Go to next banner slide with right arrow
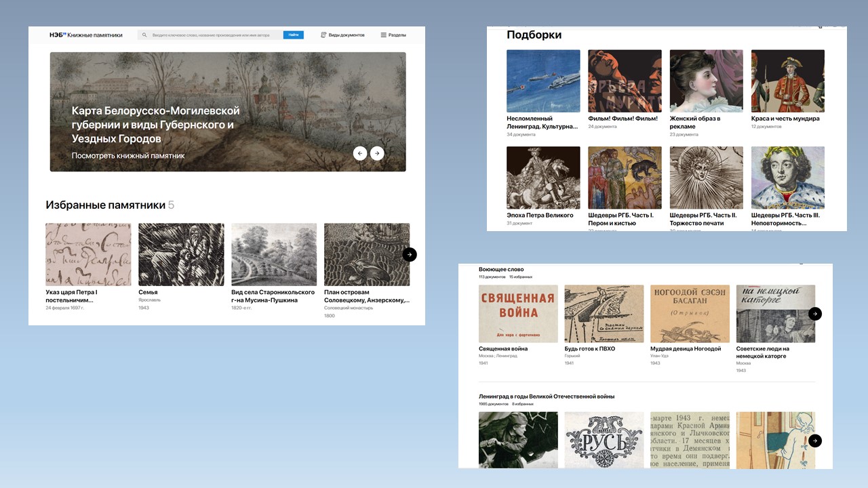868x488 pixels. click(x=377, y=153)
